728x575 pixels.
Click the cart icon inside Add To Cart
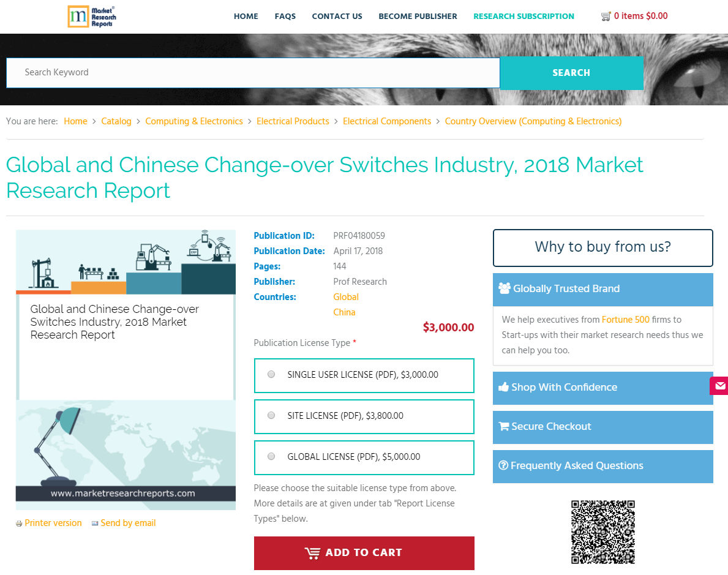(312, 552)
